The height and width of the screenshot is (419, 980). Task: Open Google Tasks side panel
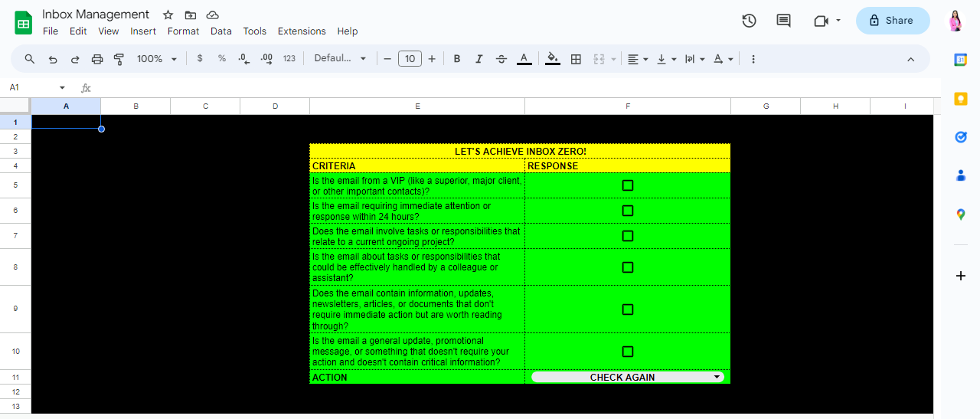[961, 137]
